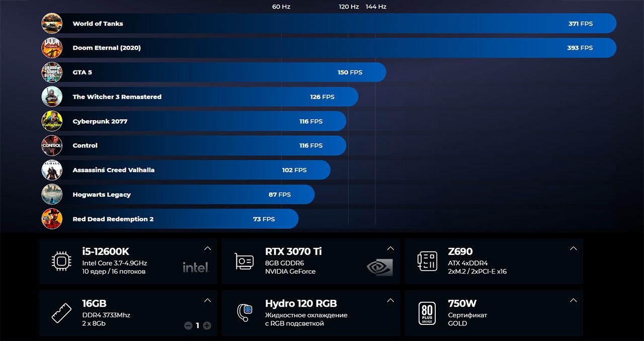
Task: Decrease RAM quantity with minus button
Action: [188, 325]
